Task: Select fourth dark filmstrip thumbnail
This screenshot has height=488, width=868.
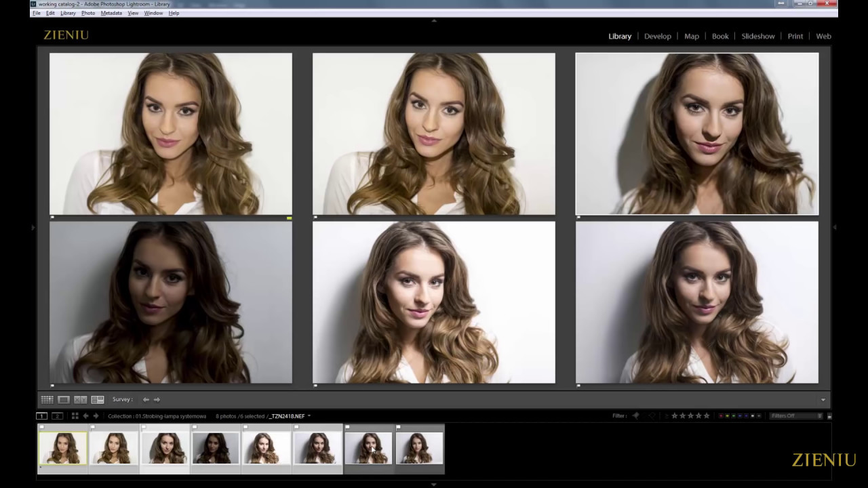Action: pos(216,448)
